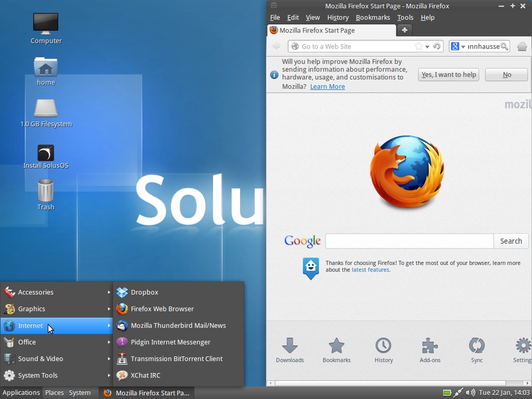Open the Firefox History menu
This screenshot has height=399, width=532.
click(x=338, y=18)
